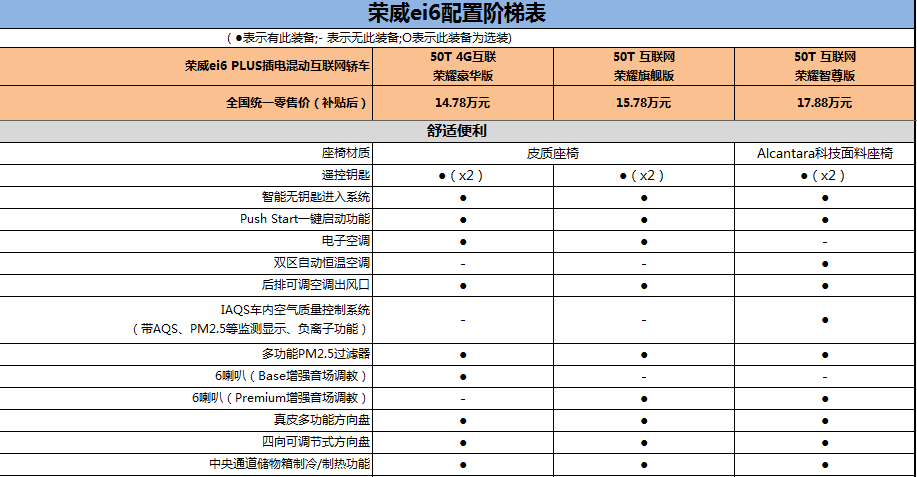Select the Push Start一键启动功能 row label
The height and width of the screenshot is (477, 917).
(x=186, y=219)
